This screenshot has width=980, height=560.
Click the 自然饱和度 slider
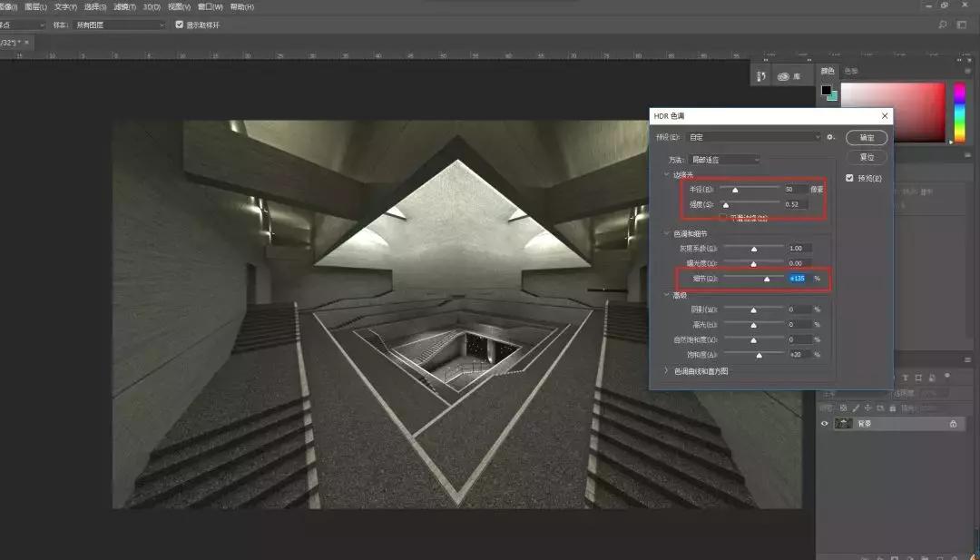[754, 339]
